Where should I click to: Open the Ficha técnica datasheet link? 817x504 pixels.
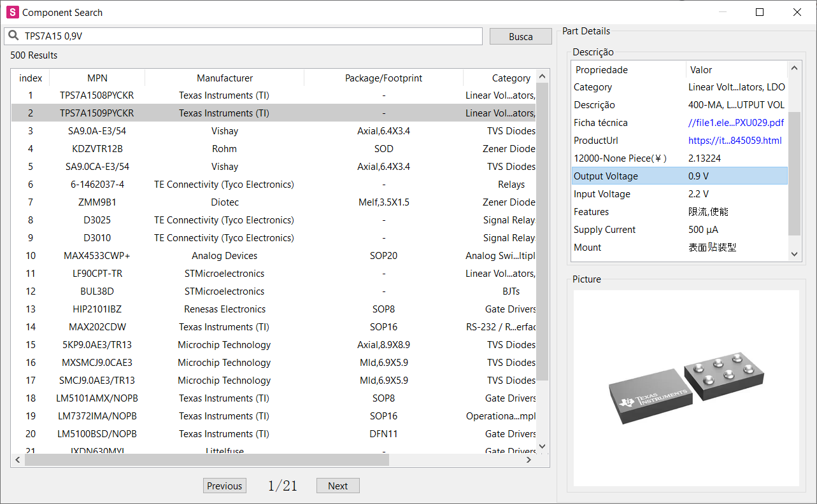pyautogui.click(x=736, y=123)
